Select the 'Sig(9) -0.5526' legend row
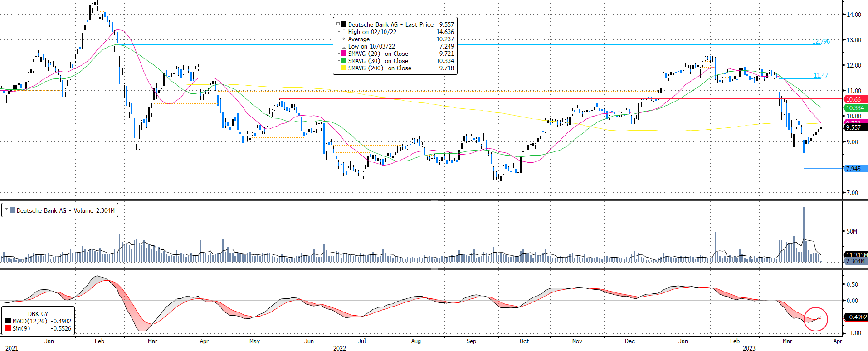868x351 pixels. [x=39, y=328]
